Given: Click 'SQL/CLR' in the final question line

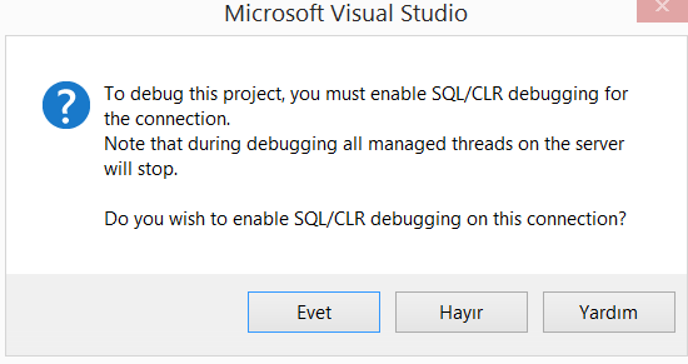Looking at the screenshot, I should click(x=330, y=218).
